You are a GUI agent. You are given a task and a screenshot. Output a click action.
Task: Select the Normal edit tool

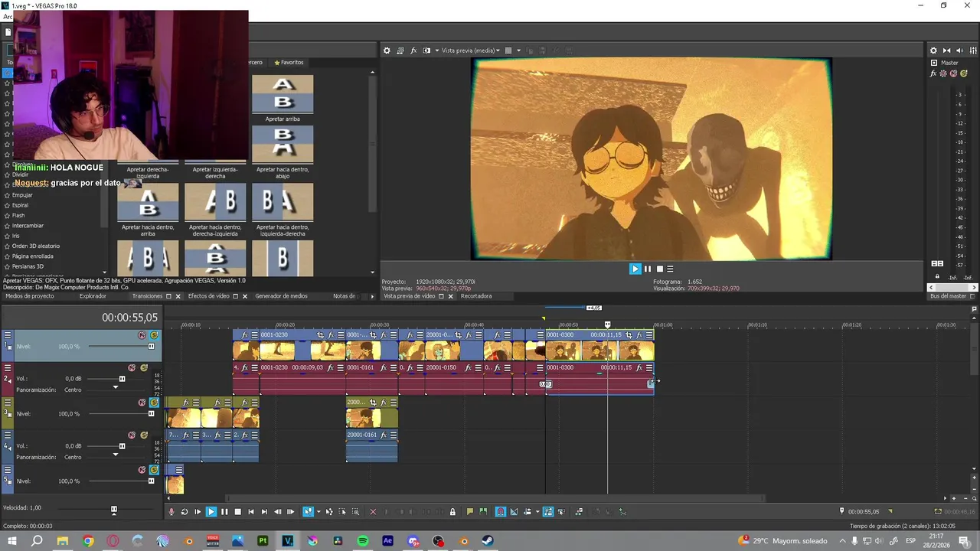coord(308,512)
